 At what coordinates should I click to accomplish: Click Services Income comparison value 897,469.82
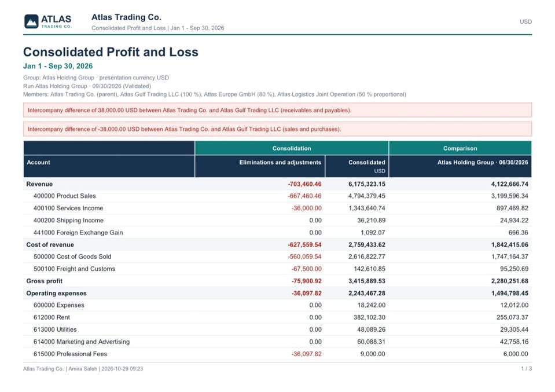click(x=512, y=208)
